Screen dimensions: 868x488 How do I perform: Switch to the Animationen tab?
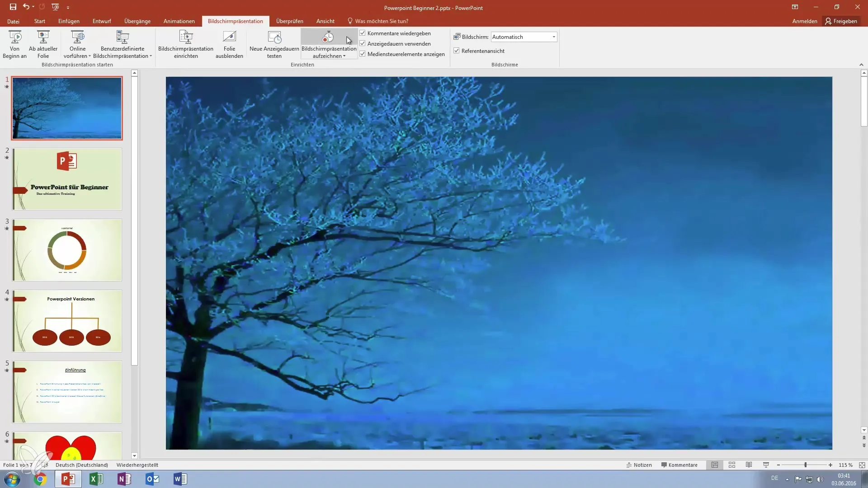tap(179, 21)
